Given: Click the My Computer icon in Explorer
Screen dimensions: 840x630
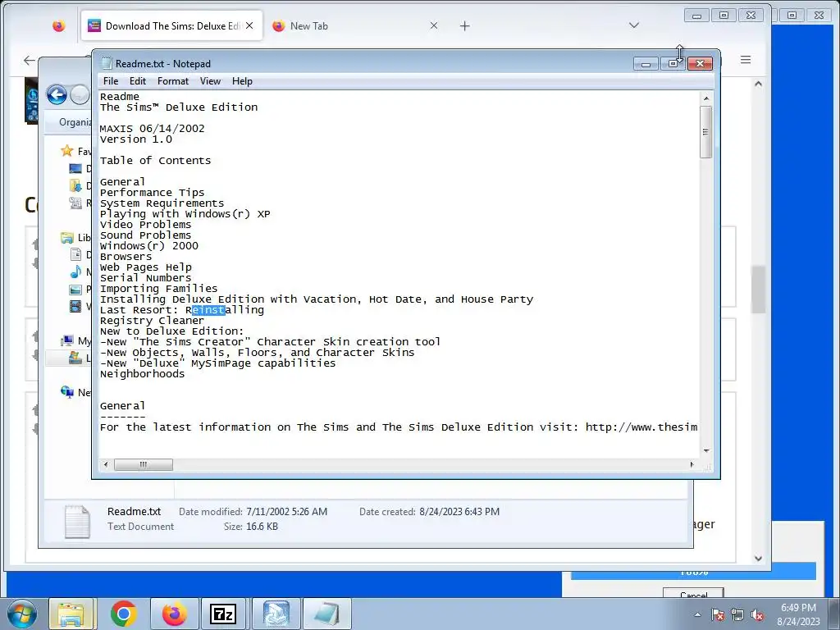Looking at the screenshot, I should point(67,340).
